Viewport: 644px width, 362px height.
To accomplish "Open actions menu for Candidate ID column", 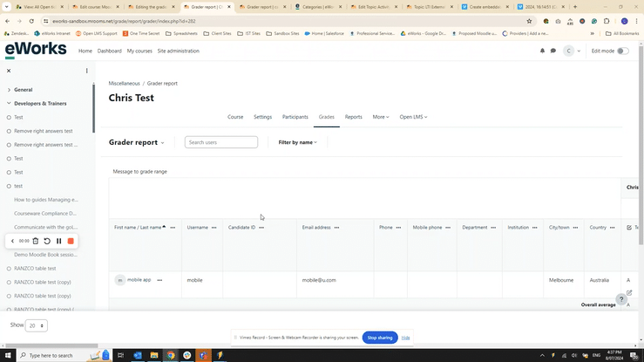I will [x=261, y=228].
